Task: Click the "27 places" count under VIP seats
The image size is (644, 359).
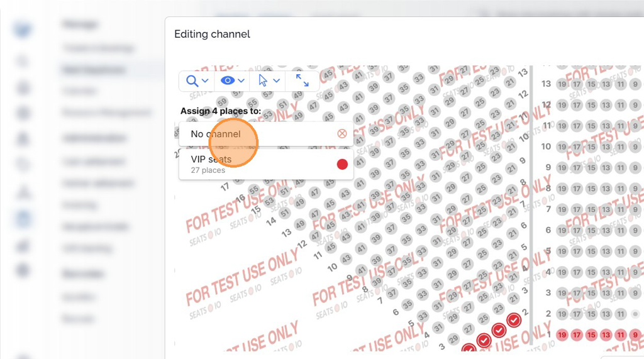Action: click(x=208, y=170)
